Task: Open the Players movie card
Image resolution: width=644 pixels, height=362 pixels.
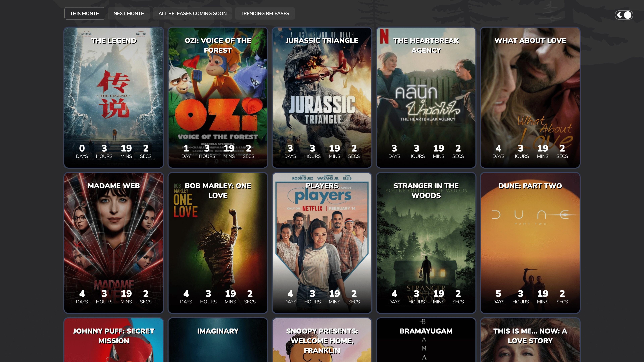Action: click(322, 242)
